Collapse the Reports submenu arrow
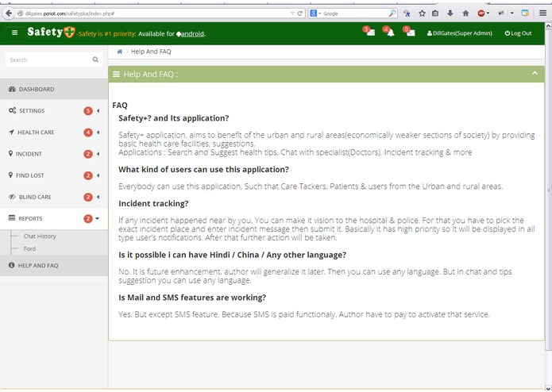The height and width of the screenshot is (392, 552). [98, 219]
